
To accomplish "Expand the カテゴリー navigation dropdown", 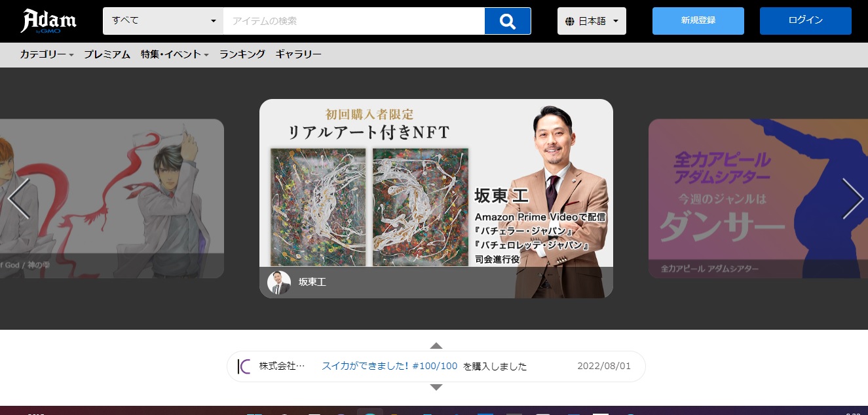I will 46,54.
